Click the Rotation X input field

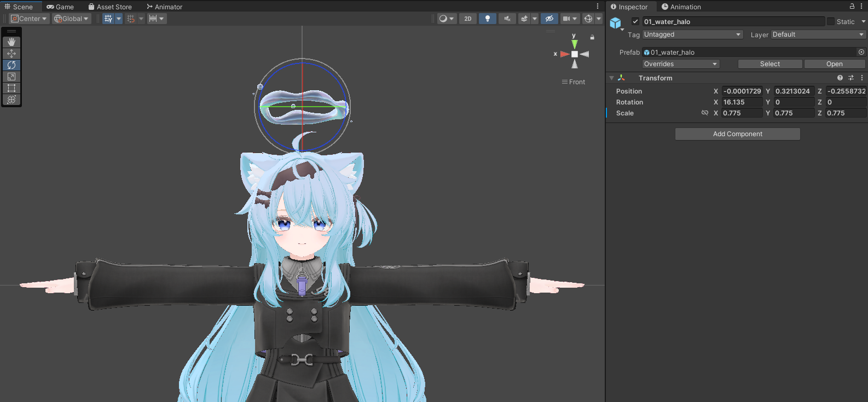742,102
